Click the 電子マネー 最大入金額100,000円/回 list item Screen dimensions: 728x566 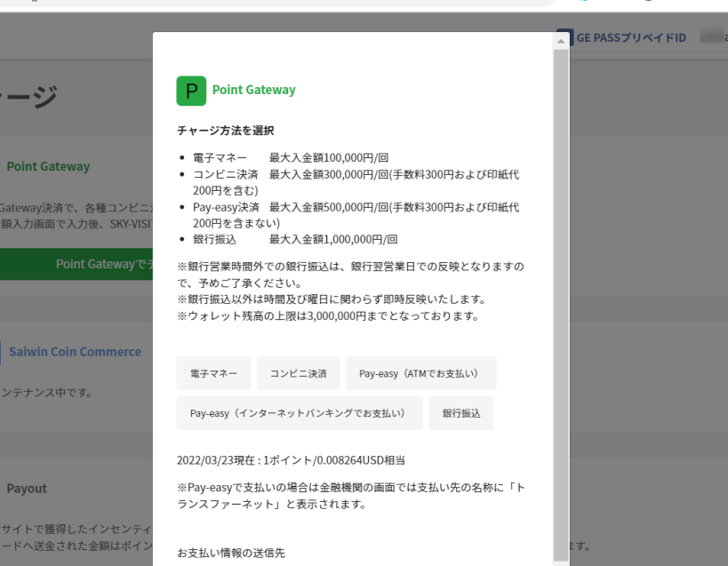[x=291, y=158]
